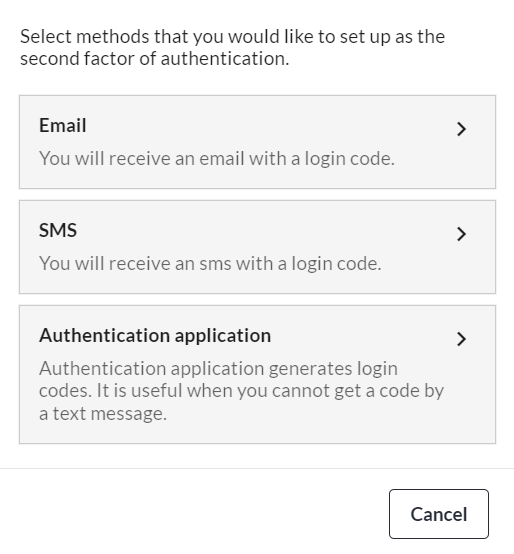Viewport: 514px width, 554px height.
Task: Click the authentication app login codes description
Action: 241,391
